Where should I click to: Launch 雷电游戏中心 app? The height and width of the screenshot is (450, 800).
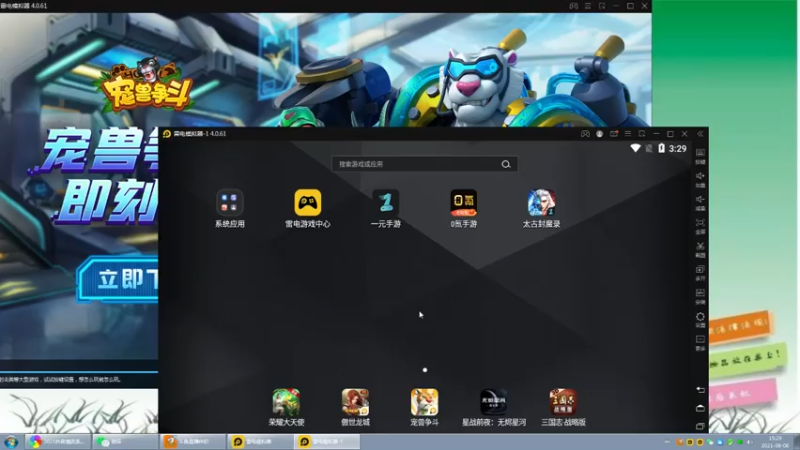[308, 203]
